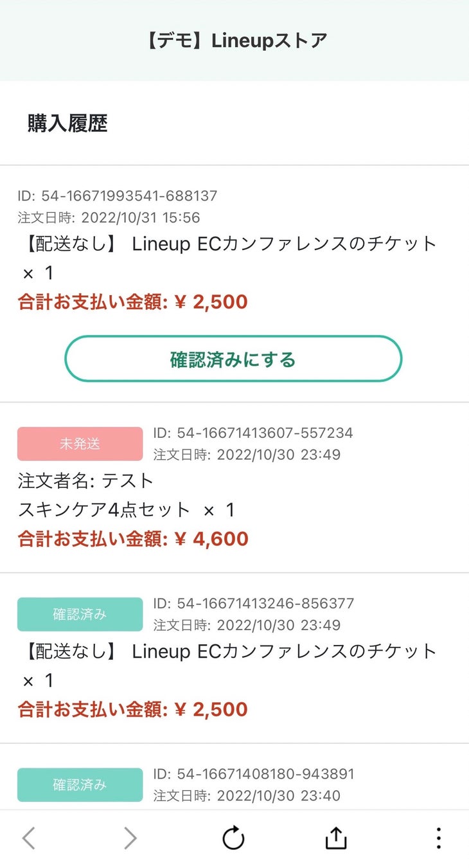Tap 確認済み badge on order 943891

pyautogui.click(x=80, y=784)
